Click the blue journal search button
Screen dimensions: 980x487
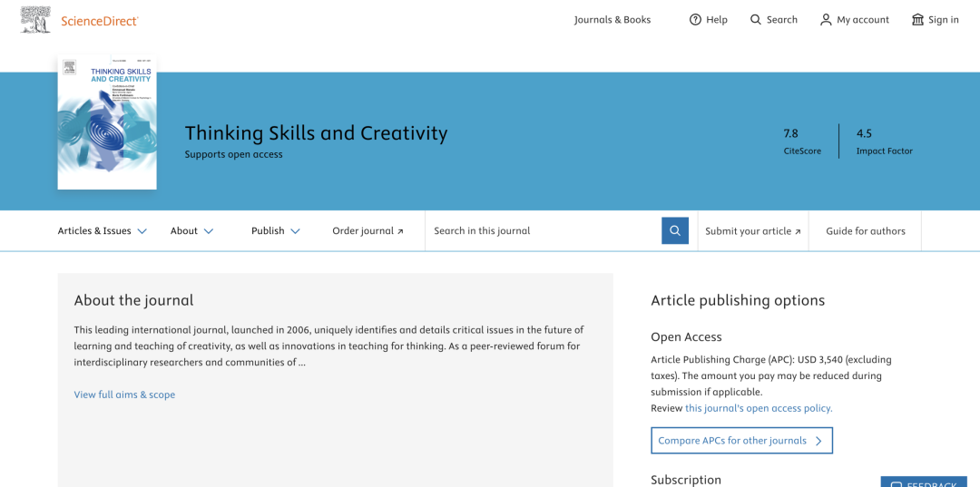[675, 231]
